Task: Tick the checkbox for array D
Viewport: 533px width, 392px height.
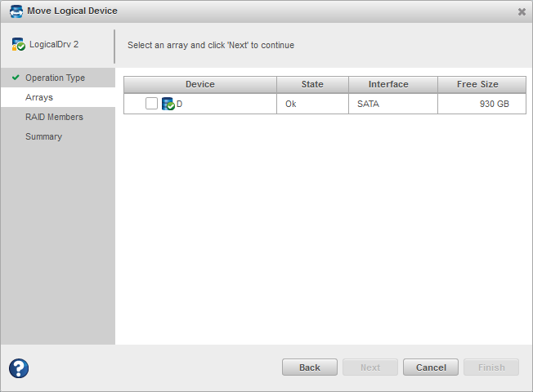Action: click(x=151, y=104)
